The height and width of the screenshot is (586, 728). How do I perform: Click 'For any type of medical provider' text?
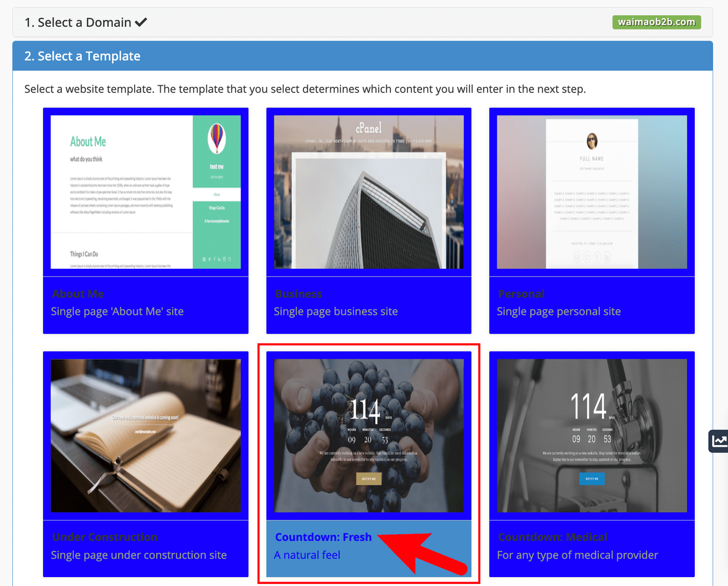(577, 555)
